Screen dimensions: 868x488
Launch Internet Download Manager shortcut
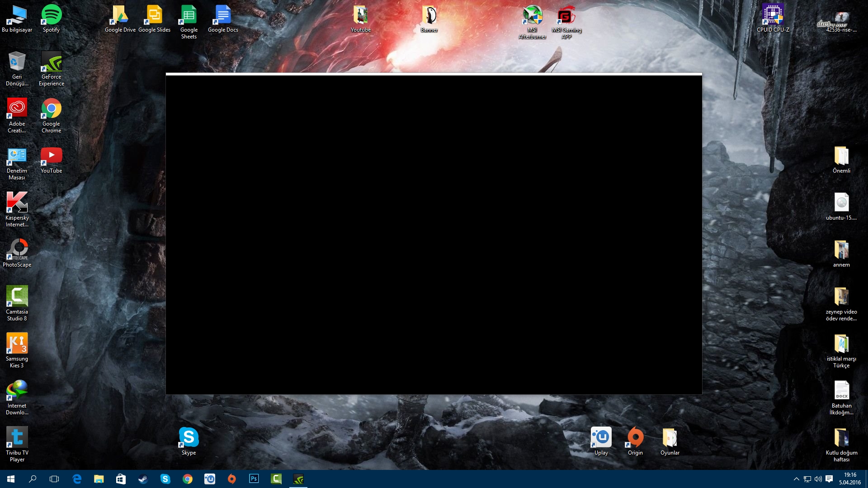coord(17,398)
